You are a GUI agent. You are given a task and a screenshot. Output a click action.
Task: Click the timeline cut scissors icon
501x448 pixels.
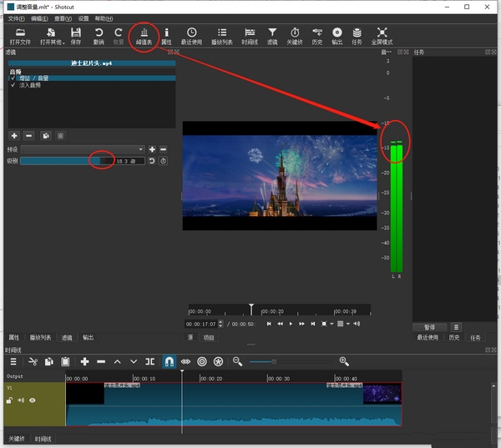point(33,361)
